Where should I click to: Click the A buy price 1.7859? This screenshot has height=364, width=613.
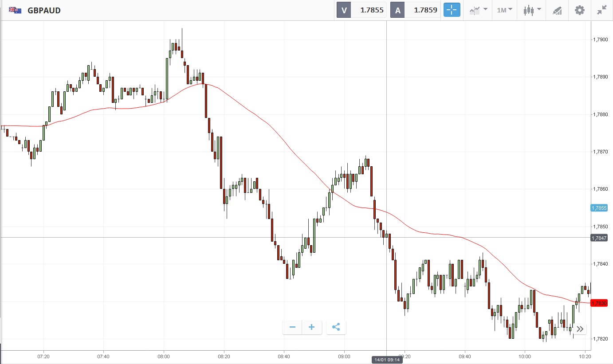416,10
